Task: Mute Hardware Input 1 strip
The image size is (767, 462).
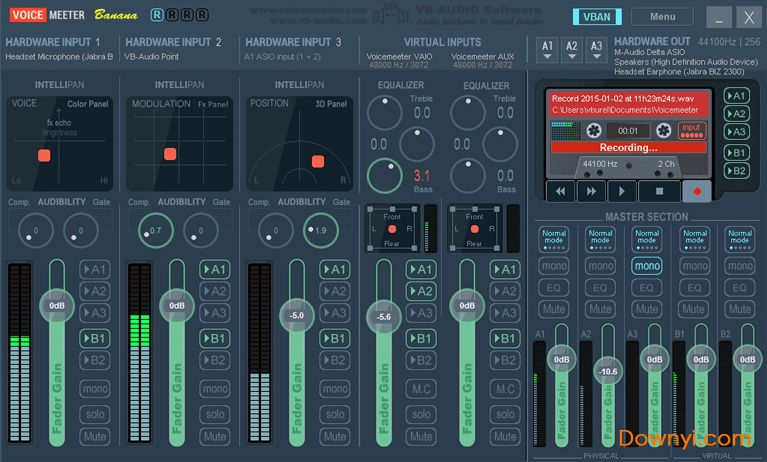Action: (x=95, y=437)
